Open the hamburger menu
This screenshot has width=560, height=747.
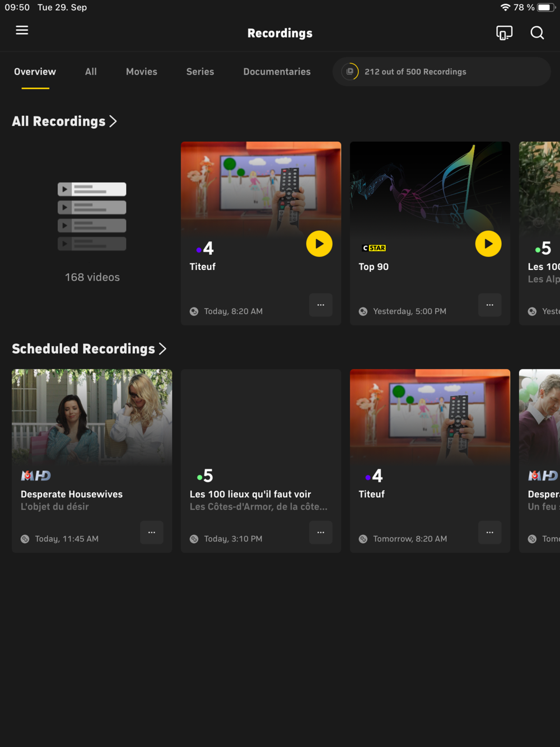tap(22, 30)
